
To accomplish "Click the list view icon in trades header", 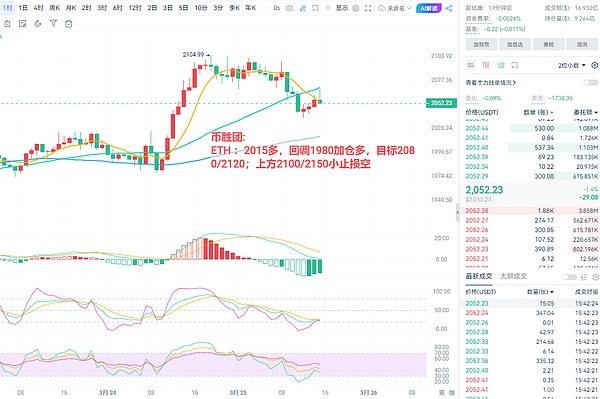I will [584, 277].
